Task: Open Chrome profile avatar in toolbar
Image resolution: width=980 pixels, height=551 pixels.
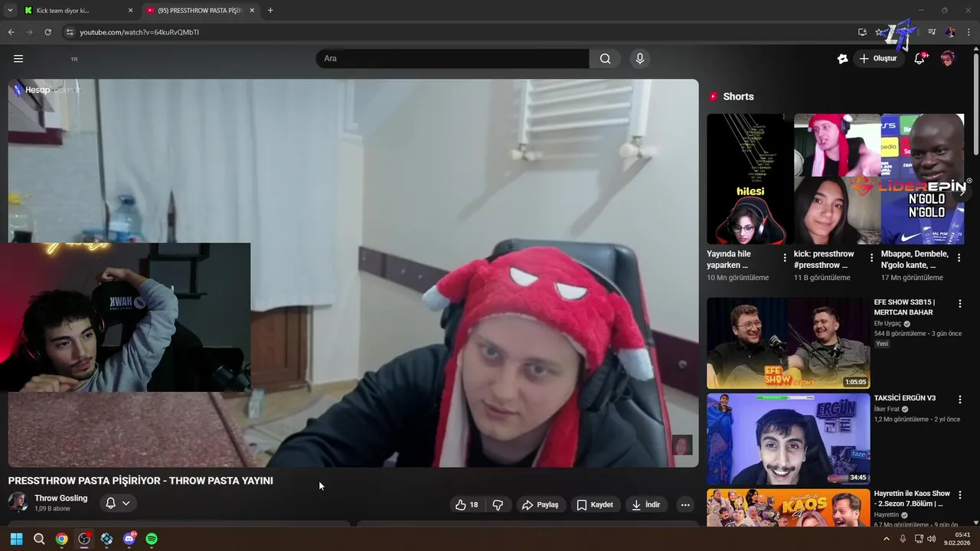Action: pyautogui.click(x=950, y=32)
